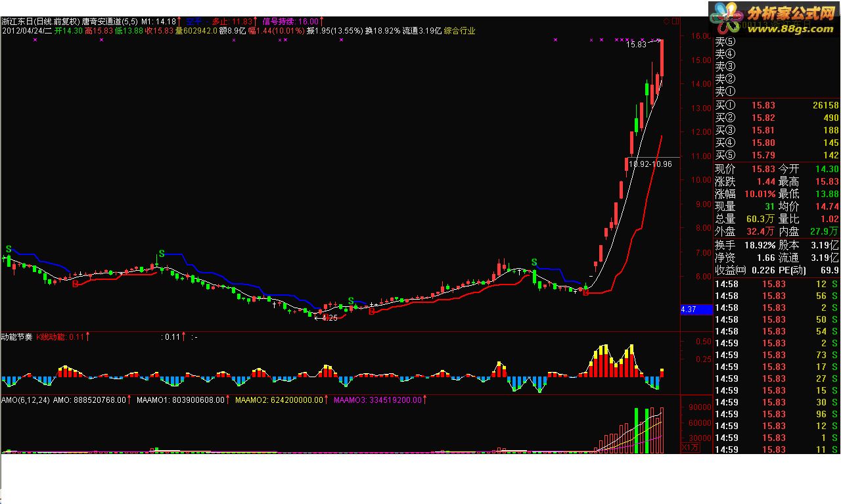Screen dimensions: 841x504
Task: Click the 16.00 price axis label
Action: pos(701,35)
